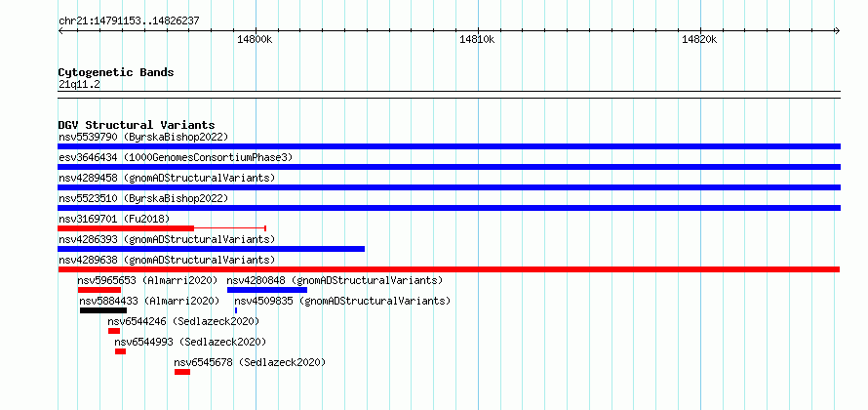Click the nsv3169701 (Fu2018) variant label
This screenshot has height=410, width=868.
tap(113, 219)
